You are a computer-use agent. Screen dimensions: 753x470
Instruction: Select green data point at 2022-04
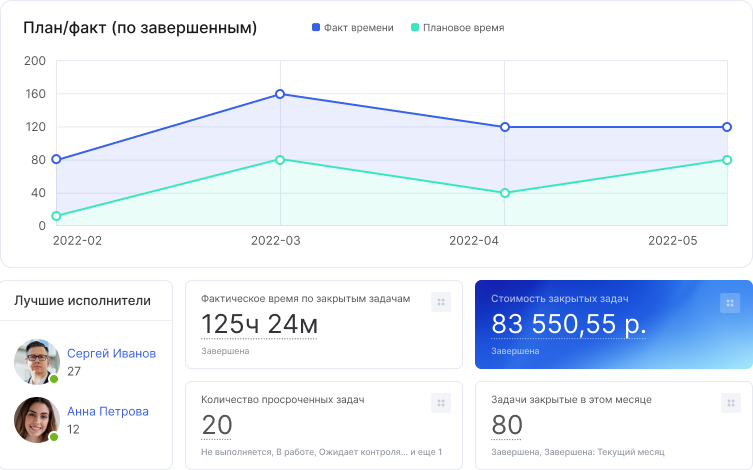tap(505, 193)
